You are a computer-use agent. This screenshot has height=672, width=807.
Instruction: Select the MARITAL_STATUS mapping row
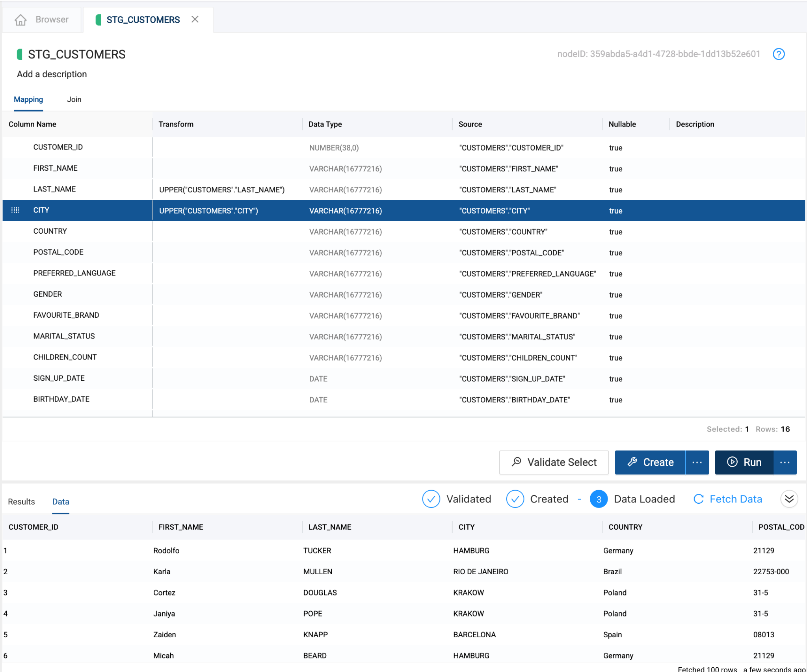point(403,337)
